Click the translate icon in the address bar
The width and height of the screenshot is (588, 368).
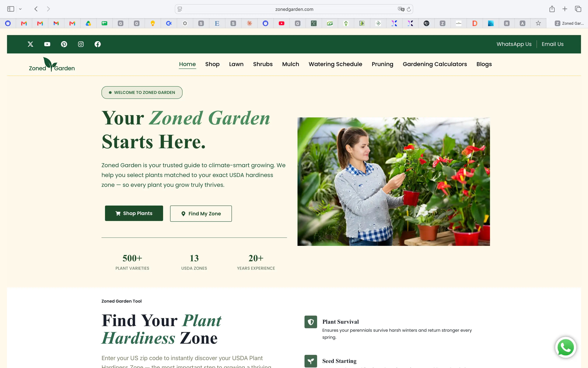click(x=401, y=9)
